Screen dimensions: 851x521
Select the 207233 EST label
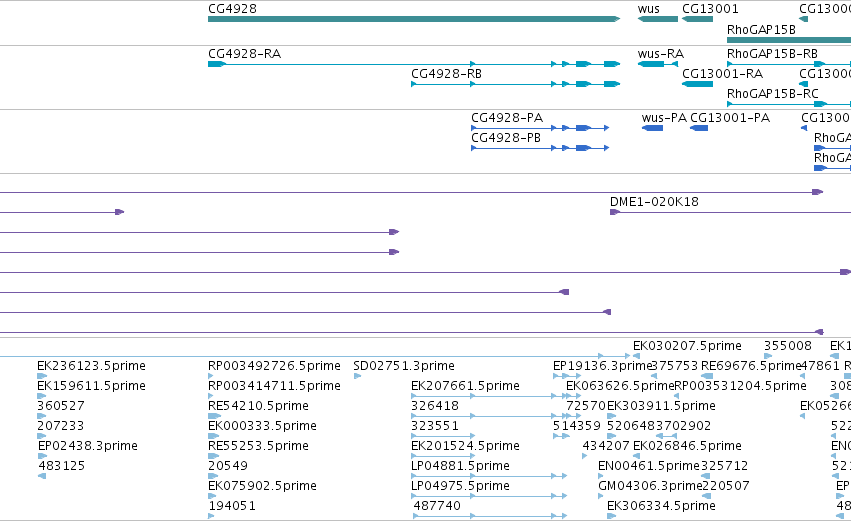(x=61, y=426)
